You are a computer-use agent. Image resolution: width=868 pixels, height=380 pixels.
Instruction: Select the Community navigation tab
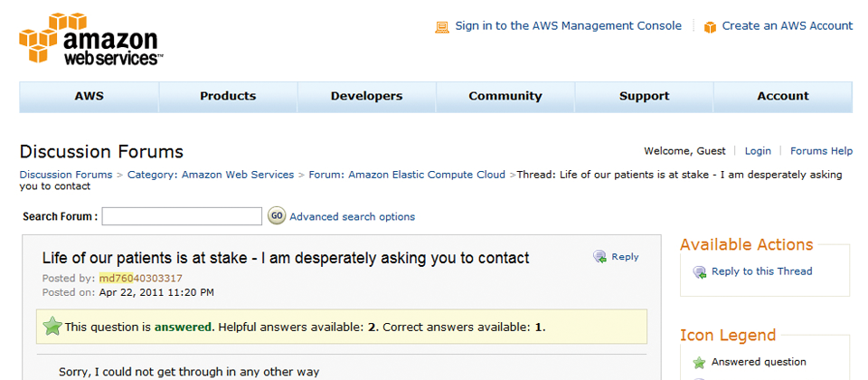pos(505,97)
